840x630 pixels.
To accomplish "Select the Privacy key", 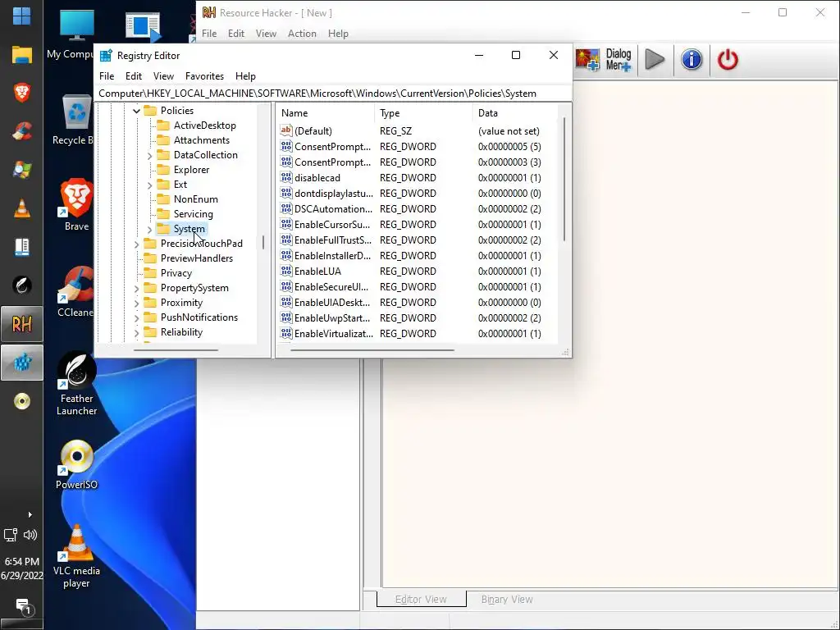I will [176, 273].
